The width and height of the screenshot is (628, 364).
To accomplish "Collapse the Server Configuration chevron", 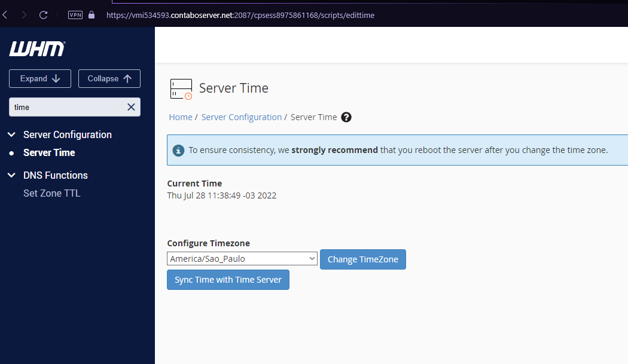I will coord(11,135).
